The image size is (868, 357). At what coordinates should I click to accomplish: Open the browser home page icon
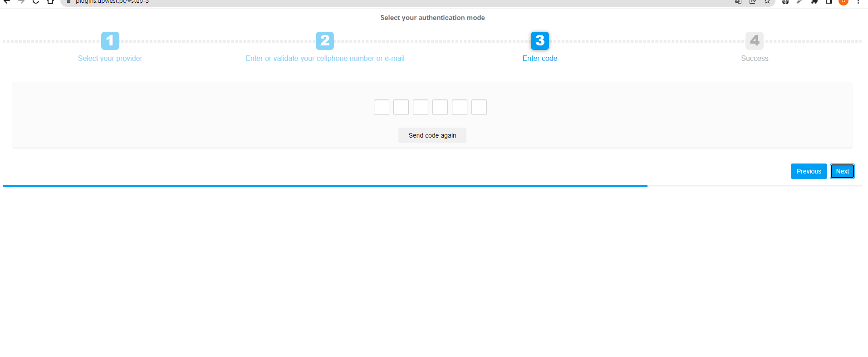(50, 2)
